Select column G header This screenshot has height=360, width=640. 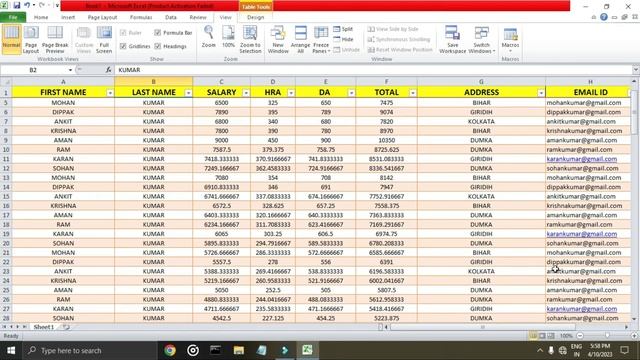tap(481, 82)
